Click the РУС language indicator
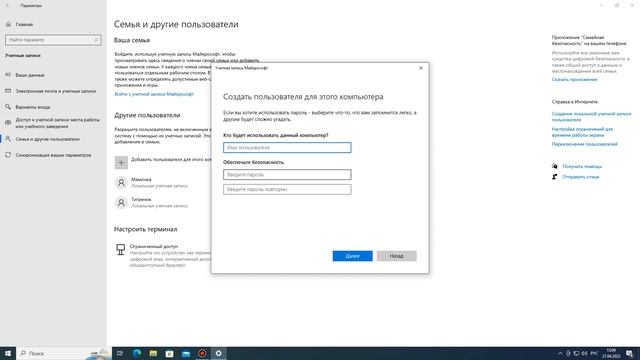Image resolution: width=640 pixels, height=360 pixels. click(x=594, y=353)
